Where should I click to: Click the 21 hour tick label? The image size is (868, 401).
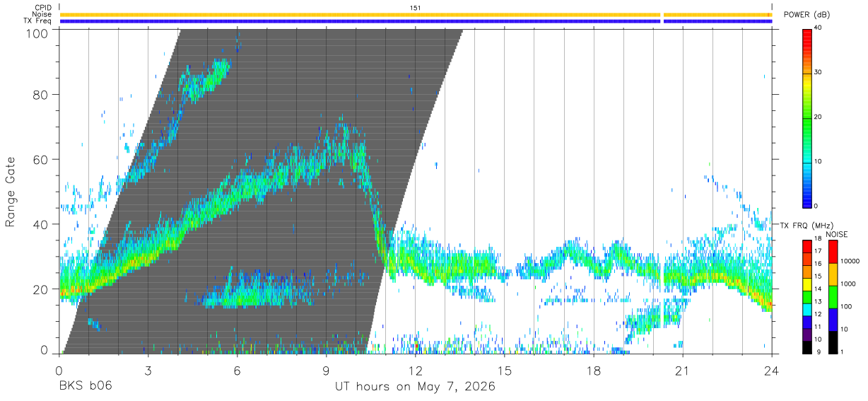click(683, 369)
